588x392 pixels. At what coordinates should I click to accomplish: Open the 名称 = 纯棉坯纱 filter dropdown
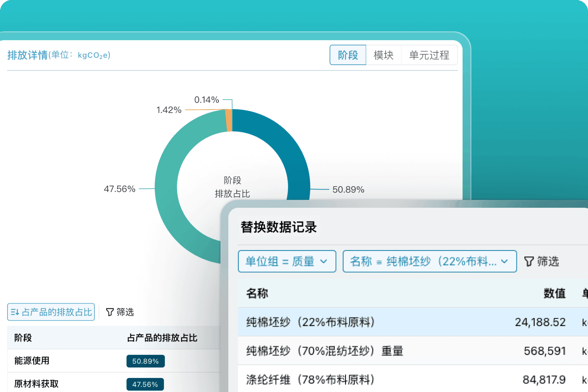(430, 261)
